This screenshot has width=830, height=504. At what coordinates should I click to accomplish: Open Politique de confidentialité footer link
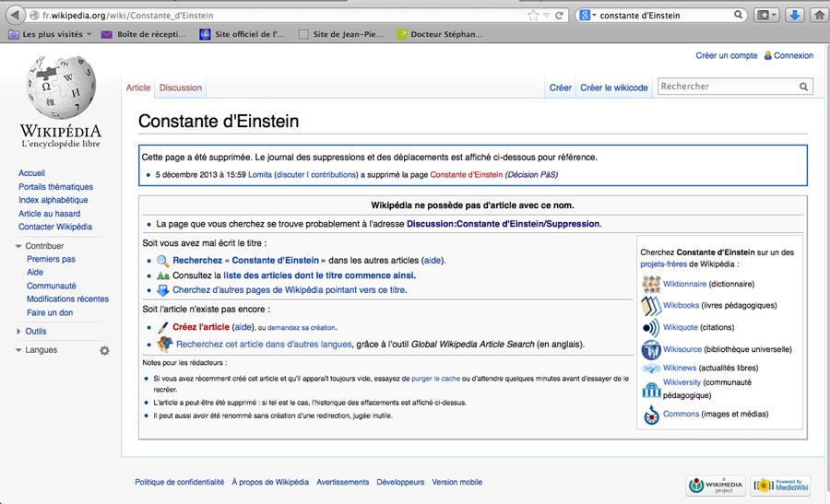180,482
